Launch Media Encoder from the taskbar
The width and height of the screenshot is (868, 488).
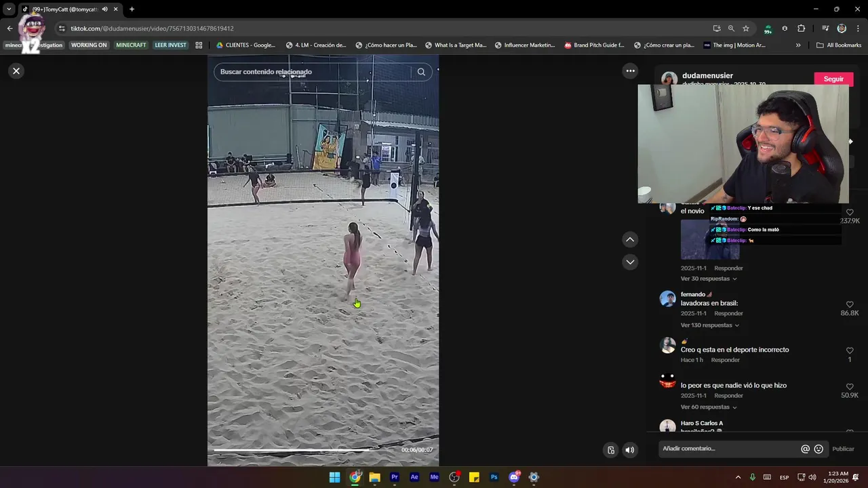point(434,477)
